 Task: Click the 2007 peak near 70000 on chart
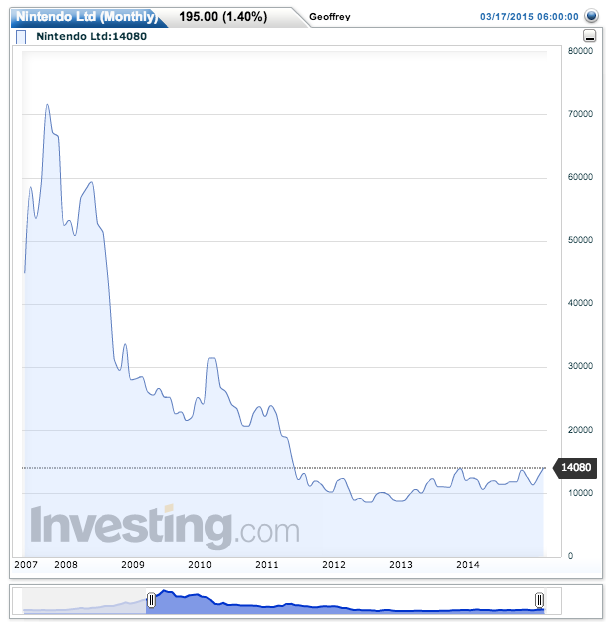tap(46, 105)
